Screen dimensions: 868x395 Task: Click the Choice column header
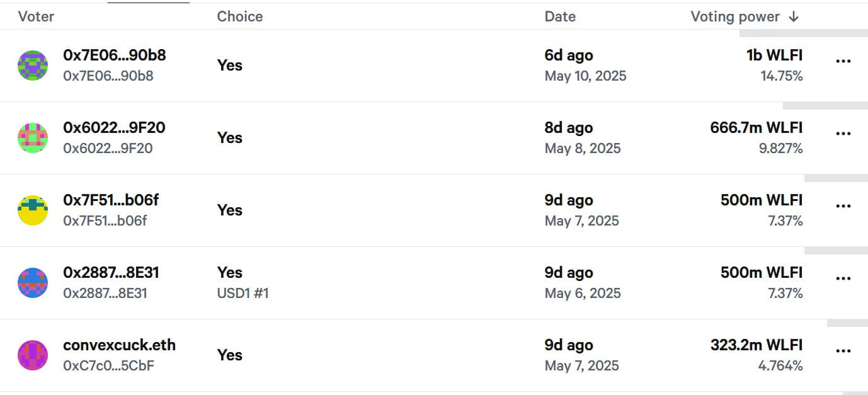coord(239,16)
